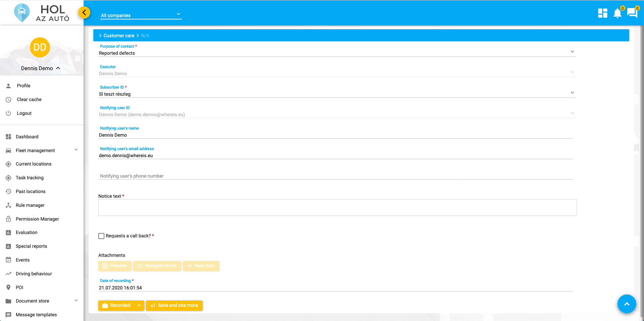644x321 pixels.
Task: Open the dashboard grid icon in header
Action: [602, 13]
